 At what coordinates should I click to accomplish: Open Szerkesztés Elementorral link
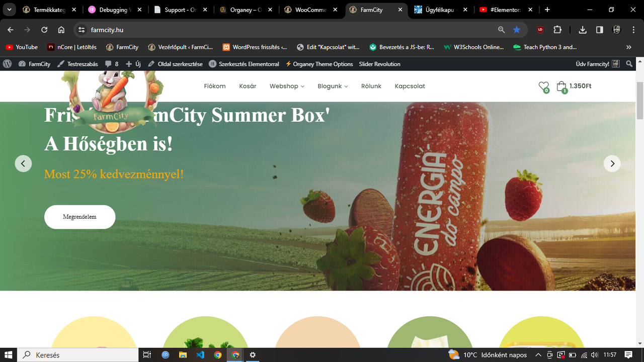point(244,64)
